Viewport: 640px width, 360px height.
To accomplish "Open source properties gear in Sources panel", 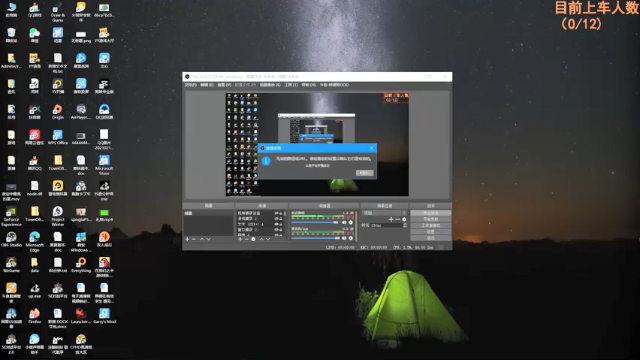I will click(253, 239).
